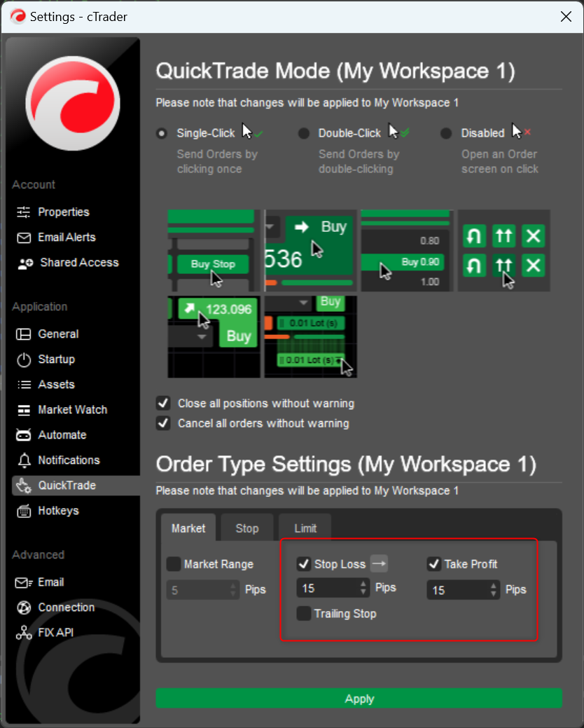This screenshot has height=728, width=584.
Task: Decrease Take Profit pips value
Action: pyautogui.click(x=494, y=594)
